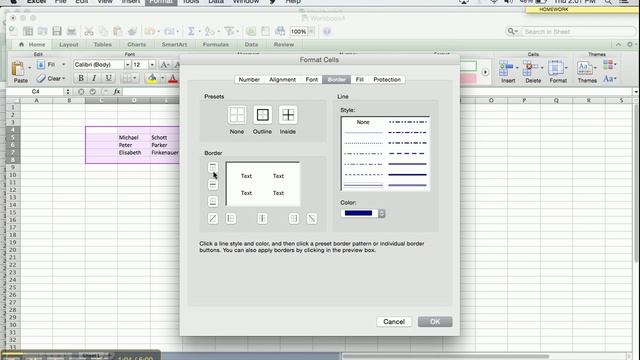Image resolution: width=640 pixels, height=360 pixels.
Task: Click the Format Painter brush icon
Action: [x=132, y=31]
